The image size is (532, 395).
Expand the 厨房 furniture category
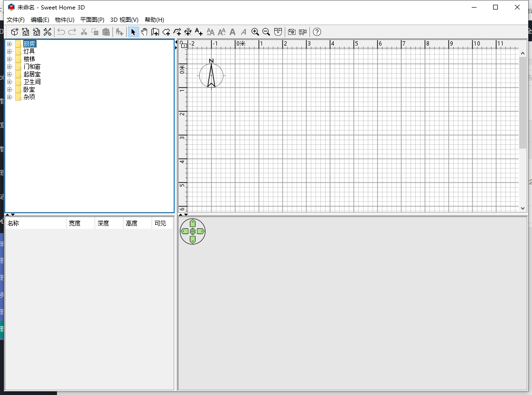pyautogui.click(x=9, y=44)
